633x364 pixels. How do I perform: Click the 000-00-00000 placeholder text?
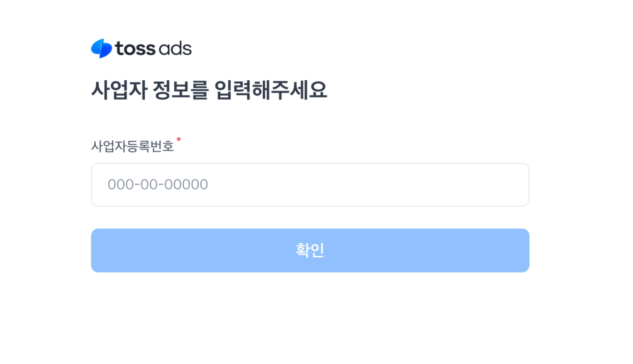tap(158, 184)
